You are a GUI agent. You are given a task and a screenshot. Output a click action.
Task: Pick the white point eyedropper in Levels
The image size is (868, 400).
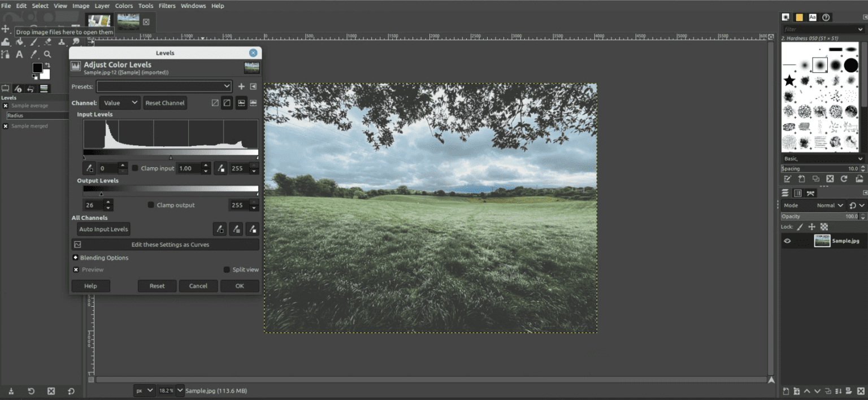tap(220, 168)
